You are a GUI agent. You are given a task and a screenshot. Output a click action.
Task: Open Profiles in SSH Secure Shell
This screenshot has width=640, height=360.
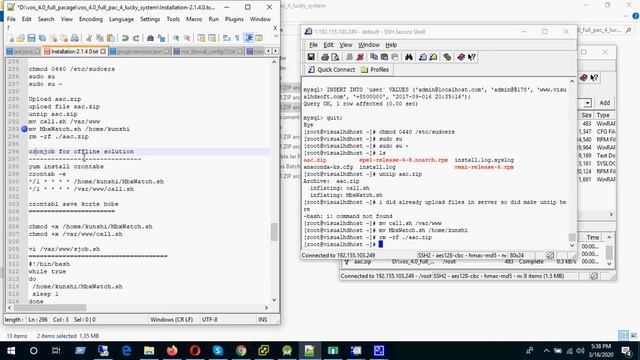(375, 70)
